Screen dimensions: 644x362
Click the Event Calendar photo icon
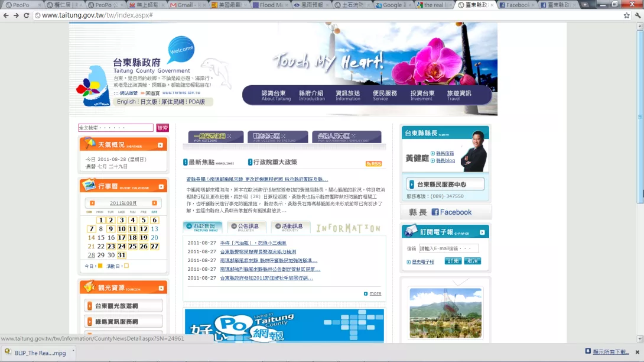coord(89,185)
